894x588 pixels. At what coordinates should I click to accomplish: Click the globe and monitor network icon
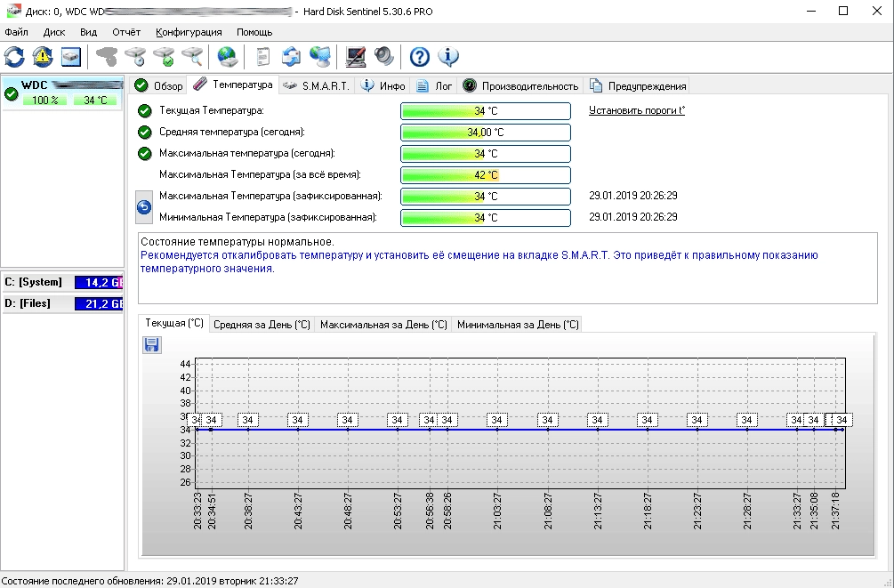(319, 56)
